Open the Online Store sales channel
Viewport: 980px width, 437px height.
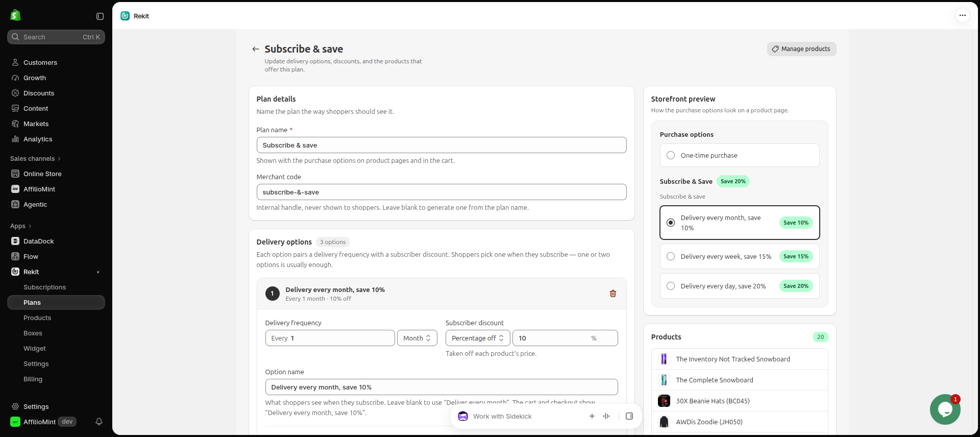point(56,174)
